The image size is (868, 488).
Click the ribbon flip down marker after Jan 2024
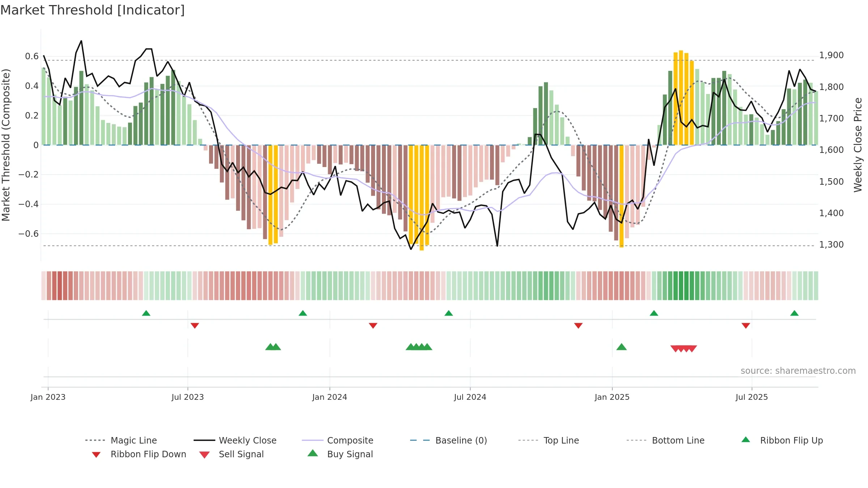click(373, 326)
